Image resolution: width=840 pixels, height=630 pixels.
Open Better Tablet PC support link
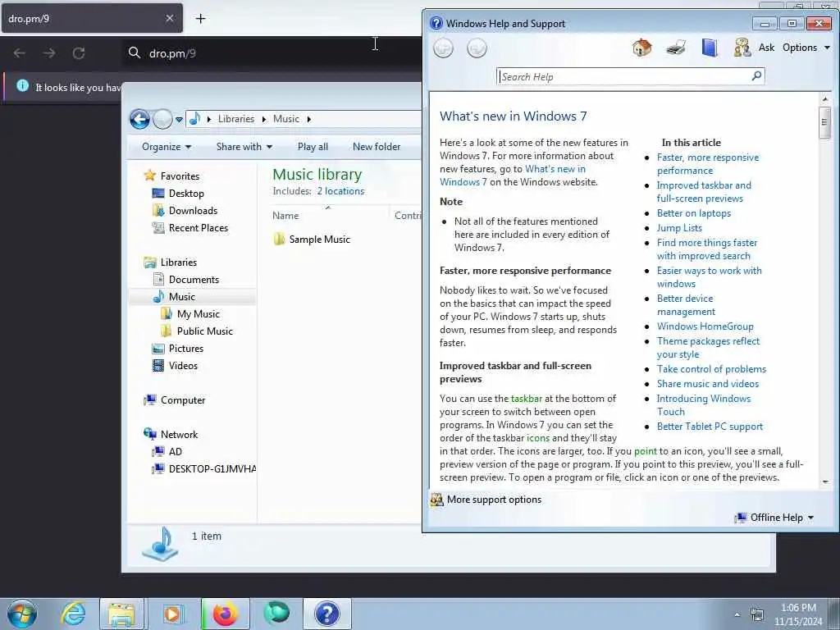coord(710,427)
